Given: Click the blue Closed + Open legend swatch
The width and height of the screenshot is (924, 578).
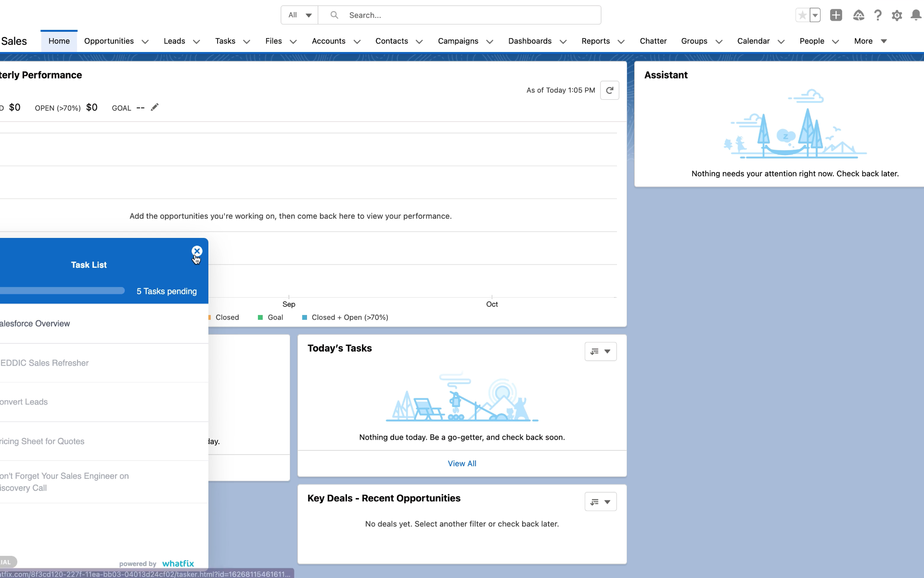Looking at the screenshot, I should 304,317.
